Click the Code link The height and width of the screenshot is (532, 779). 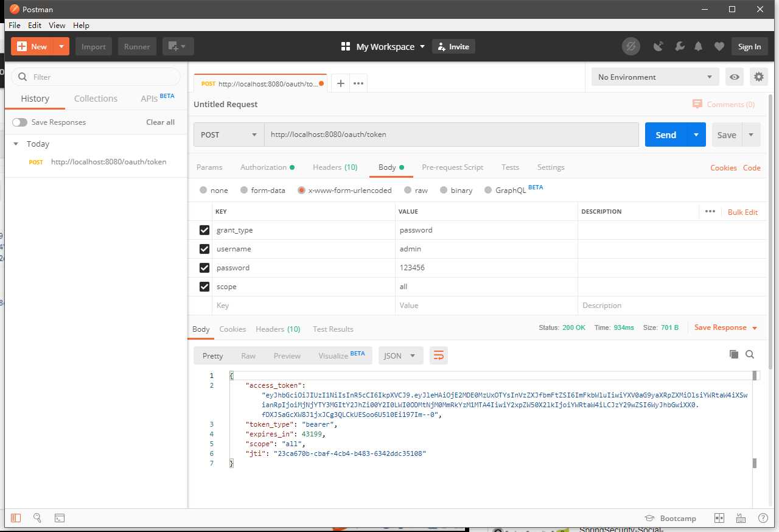(x=752, y=167)
